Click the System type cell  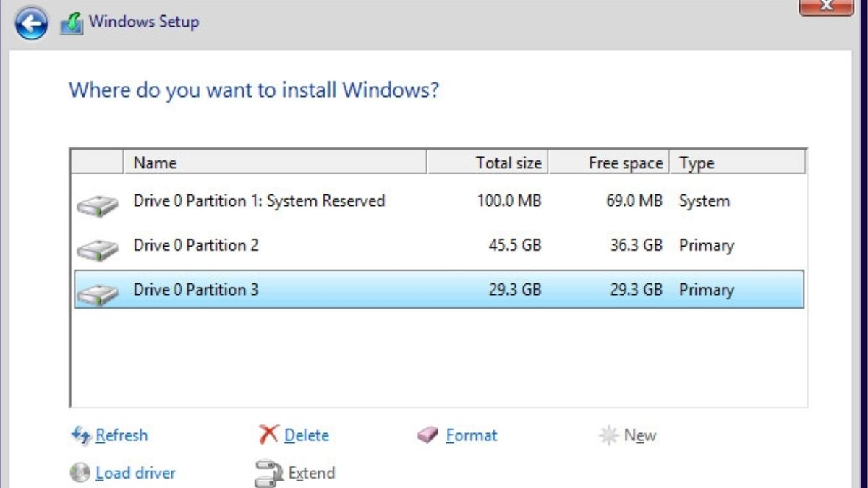(705, 201)
